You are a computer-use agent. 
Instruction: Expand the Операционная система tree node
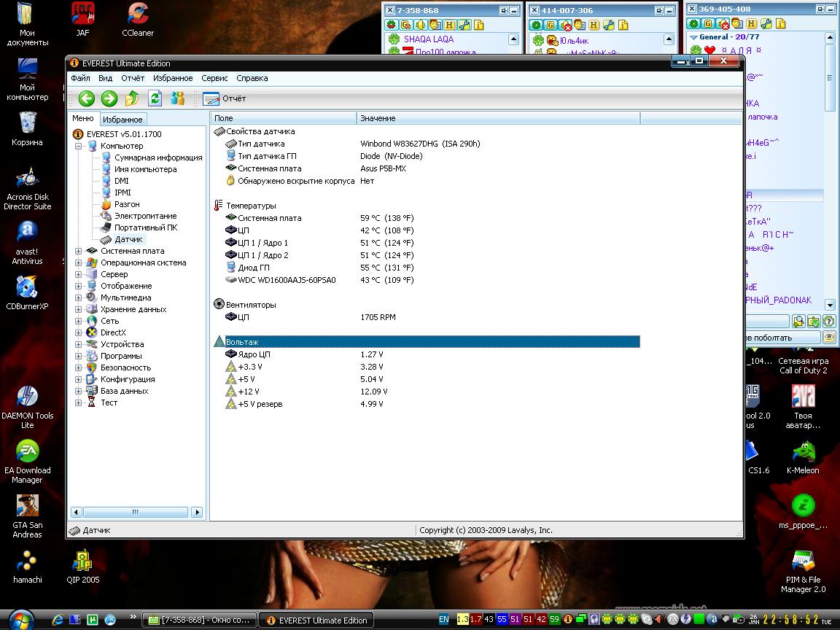pyautogui.click(x=79, y=262)
